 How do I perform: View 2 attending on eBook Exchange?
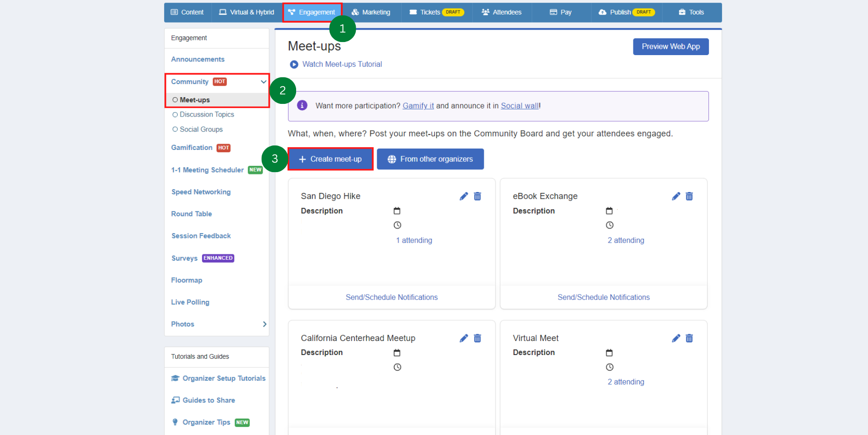tap(626, 240)
